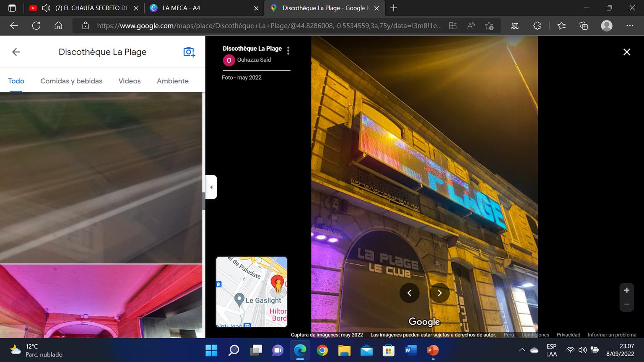Select the Todo tab
Image resolution: width=644 pixels, height=362 pixels.
coord(16,81)
